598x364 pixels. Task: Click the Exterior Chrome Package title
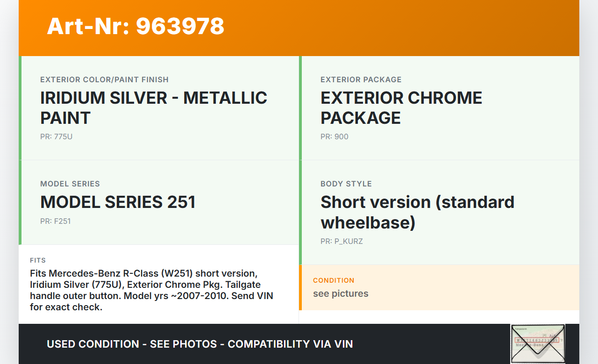401,108
